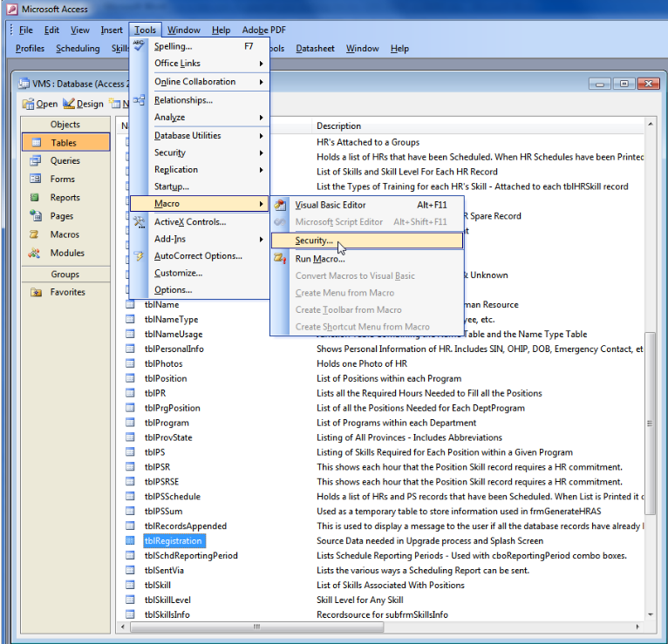
Task: Select the tblProvState table
Action: point(168,437)
